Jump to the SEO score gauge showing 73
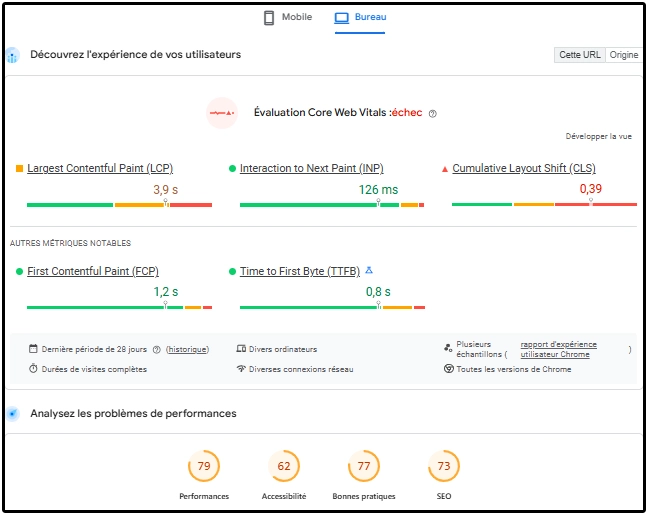Screen dimensions: 647x515 pyautogui.click(x=443, y=466)
